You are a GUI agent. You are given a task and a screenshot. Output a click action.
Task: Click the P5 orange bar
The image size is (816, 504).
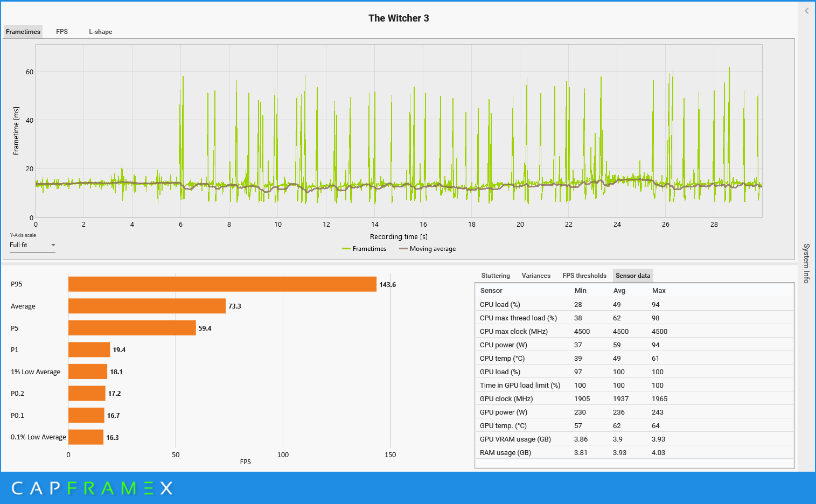tap(132, 328)
